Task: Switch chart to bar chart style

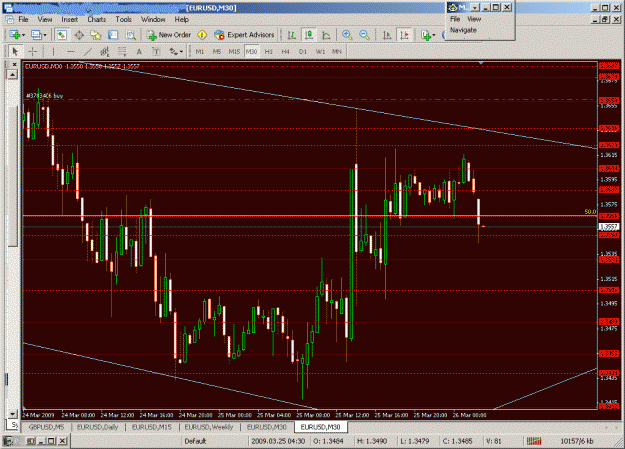Action: (x=291, y=35)
